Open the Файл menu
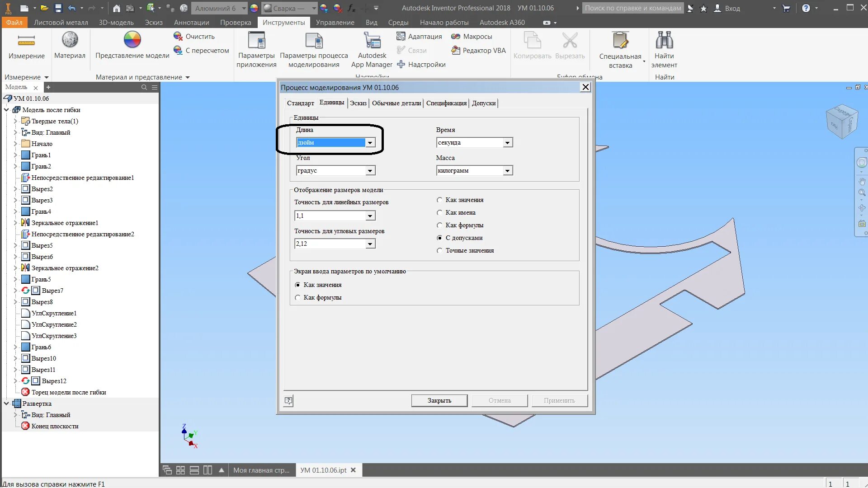This screenshot has height=488, width=868. pos(14,22)
